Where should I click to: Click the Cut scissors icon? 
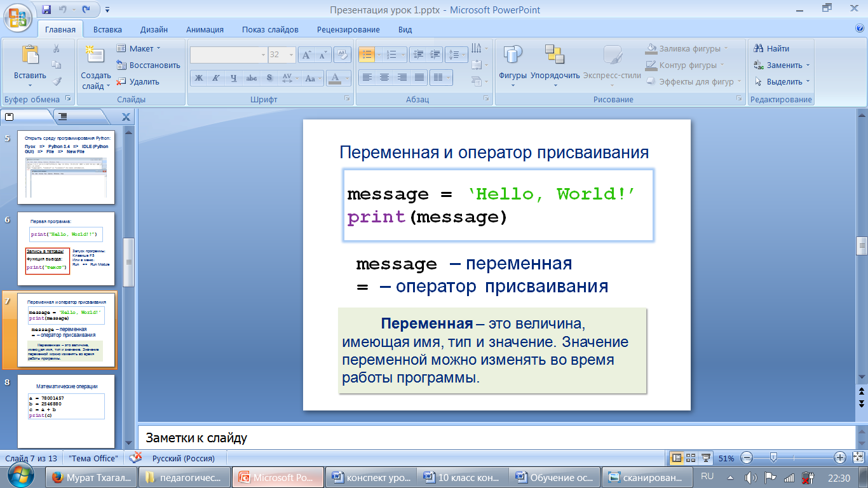[x=57, y=49]
